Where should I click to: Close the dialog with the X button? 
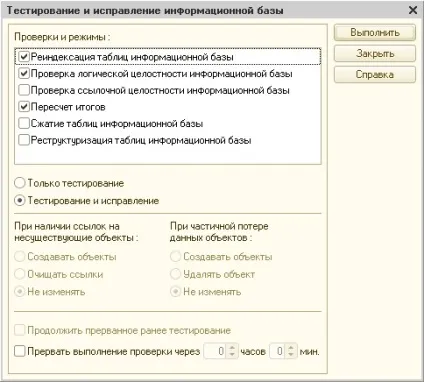click(x=413, y=10)
